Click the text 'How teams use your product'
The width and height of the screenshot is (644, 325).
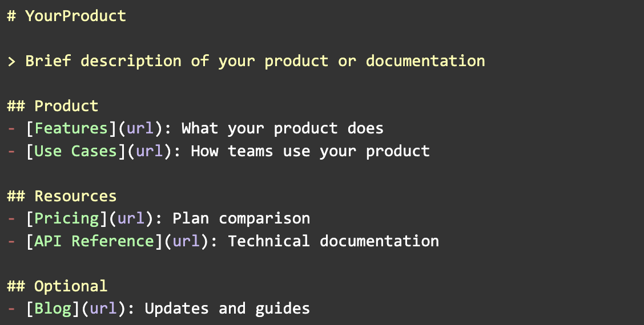(310, 151)
